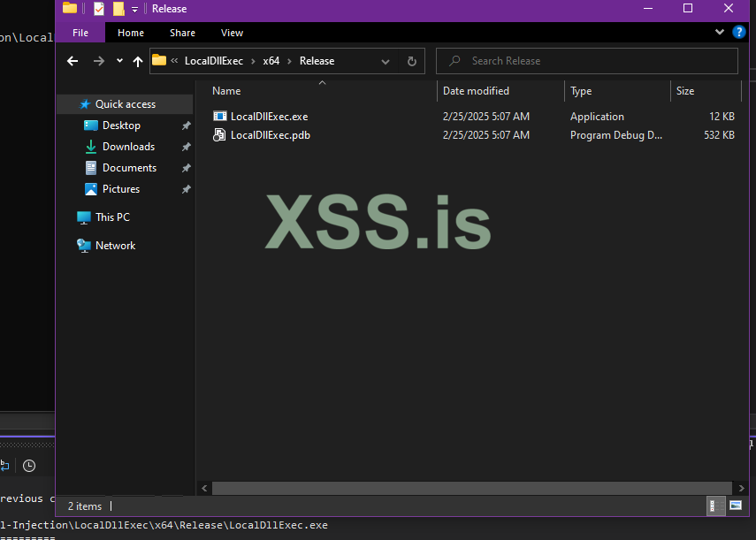The width and height of the screenshot is (756, 540).
Task: Click the pin icon beside Desktop
Action: tap(186, 125)
